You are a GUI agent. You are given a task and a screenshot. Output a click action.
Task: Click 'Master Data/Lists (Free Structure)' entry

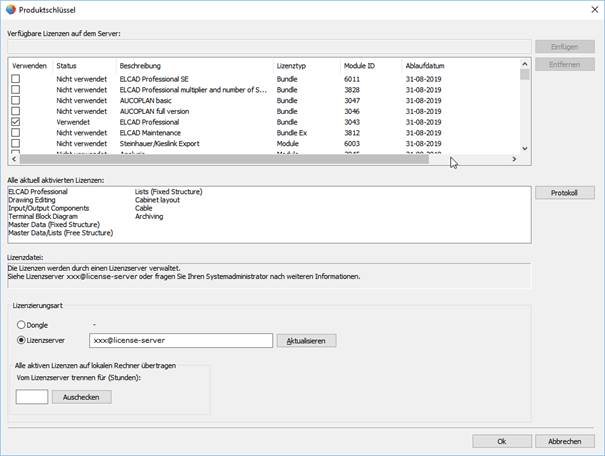(x=61, y=233)
